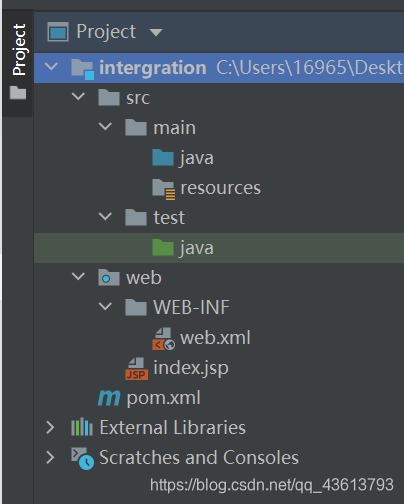Expand the External Libraries node

point(50,427)
